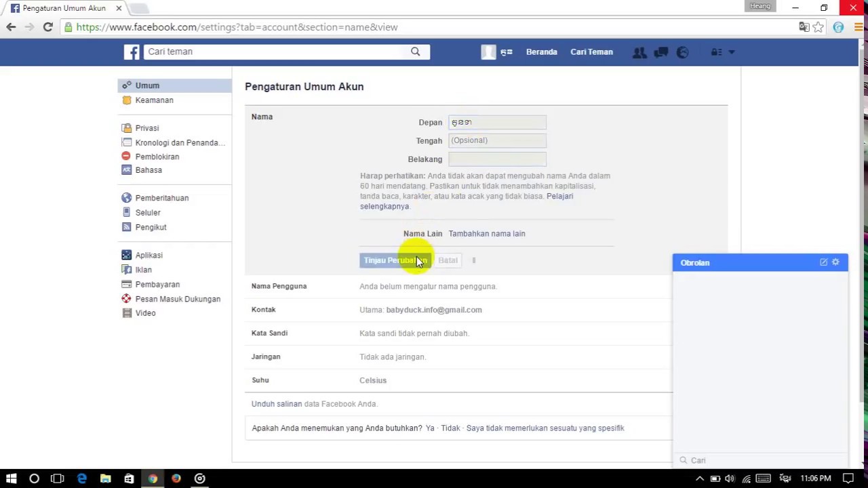
Task: Click Tinjau Perubahan button
Action: tap(395, 260)
